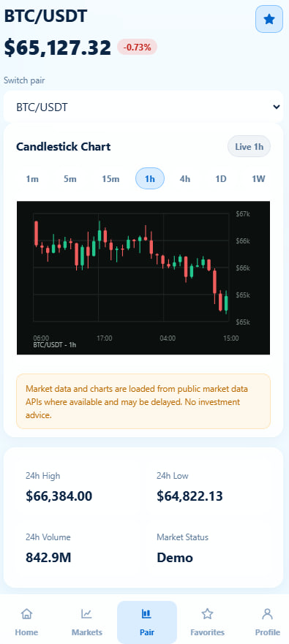Choose the 4h timeframe
Viewport: 289px width, 644px height.
point(185,178)
